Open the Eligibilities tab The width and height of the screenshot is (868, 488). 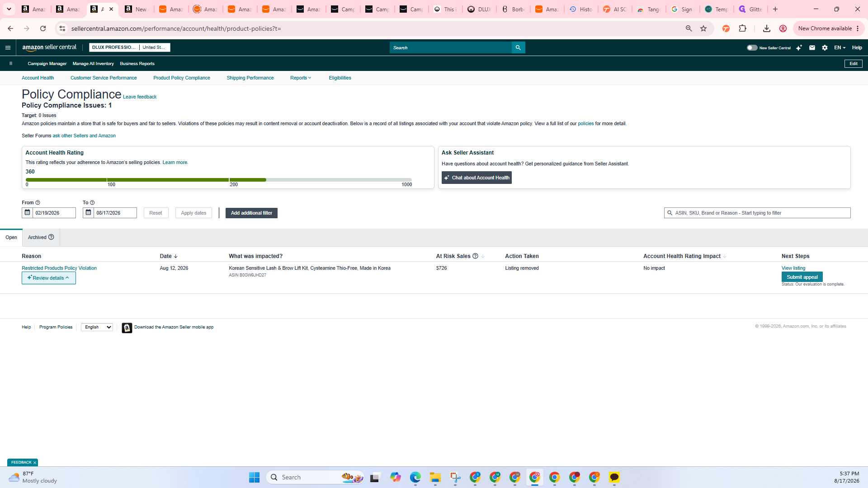tap(340, 78)
